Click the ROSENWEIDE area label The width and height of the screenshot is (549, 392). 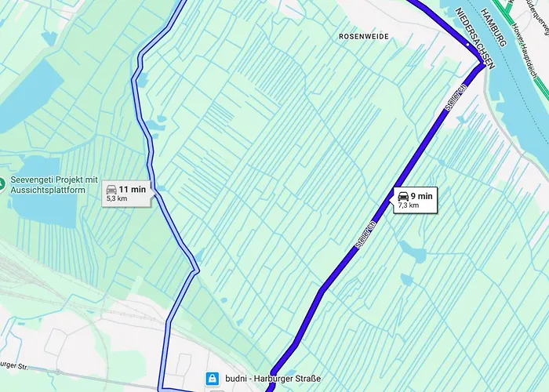364,36
